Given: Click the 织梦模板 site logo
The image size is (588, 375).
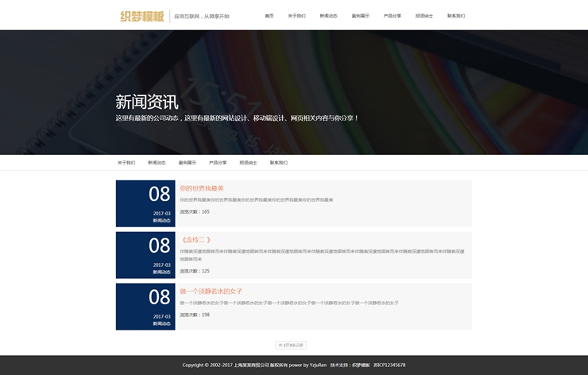Looking at the screenshot, I should pyautogui.click(x=141, y=16).
